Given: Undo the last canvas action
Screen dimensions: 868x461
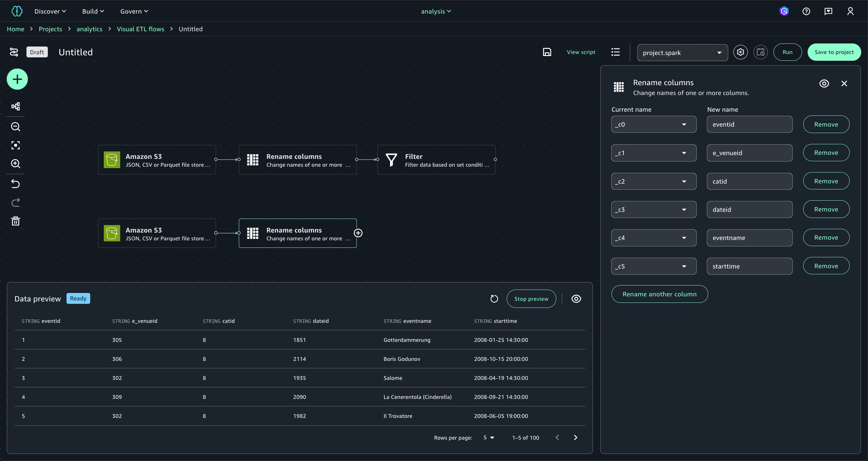Looking at the screenshot, I should tap(16, 184).
